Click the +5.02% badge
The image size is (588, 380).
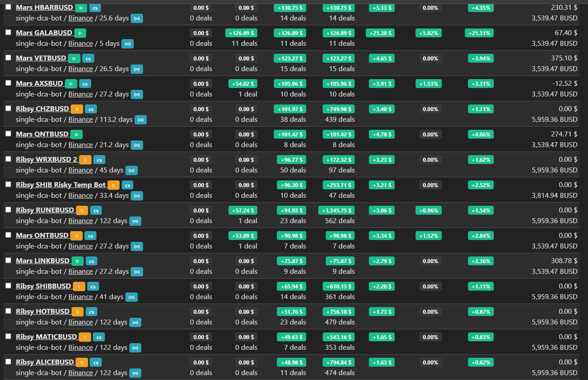coord(428,33)
